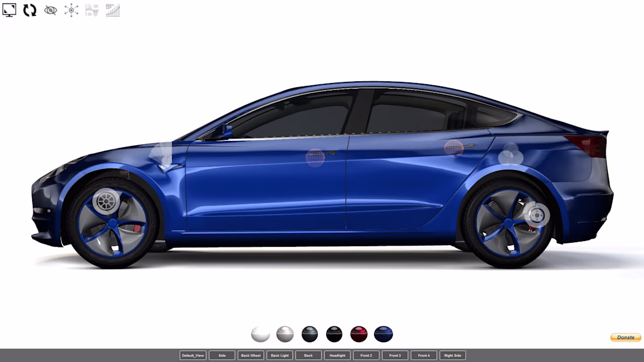Switch to Front 4 view

tap(424, 356)
